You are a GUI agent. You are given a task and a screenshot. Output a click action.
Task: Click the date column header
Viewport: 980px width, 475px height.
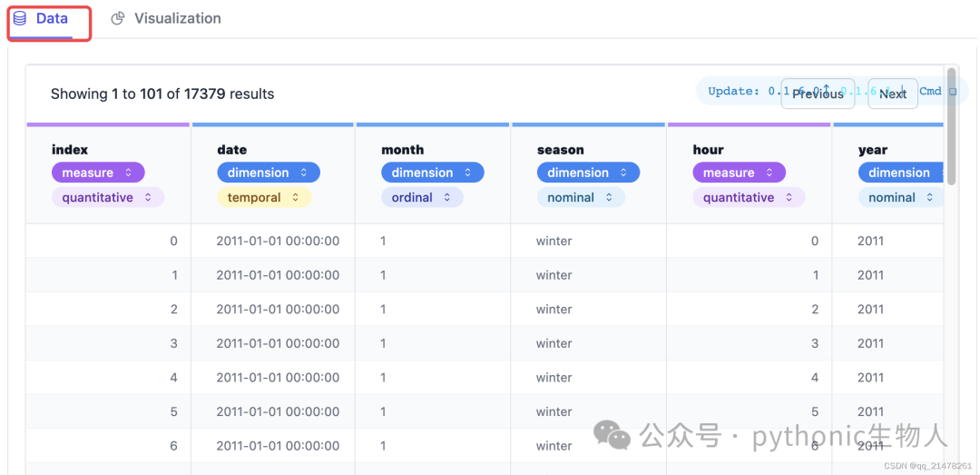(x=232, y=150)
